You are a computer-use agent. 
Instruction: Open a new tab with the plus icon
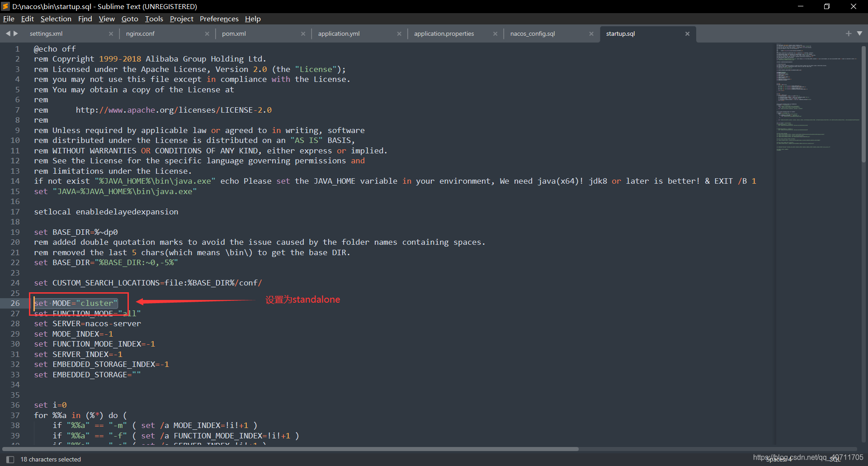pos(848,33)
